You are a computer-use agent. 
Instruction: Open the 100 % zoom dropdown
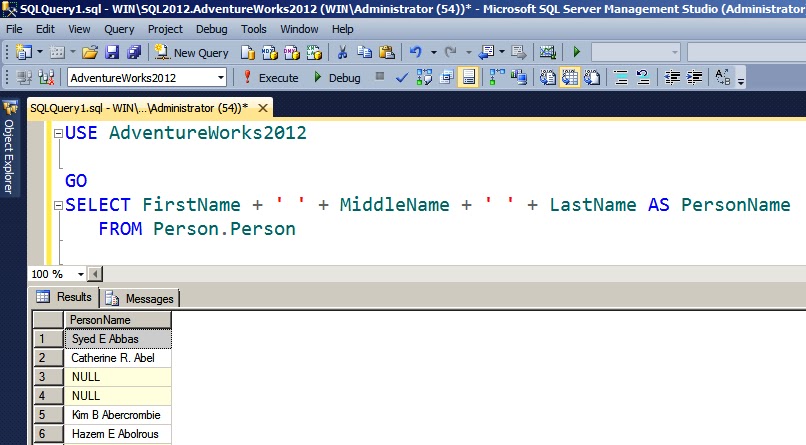point(80,274)
